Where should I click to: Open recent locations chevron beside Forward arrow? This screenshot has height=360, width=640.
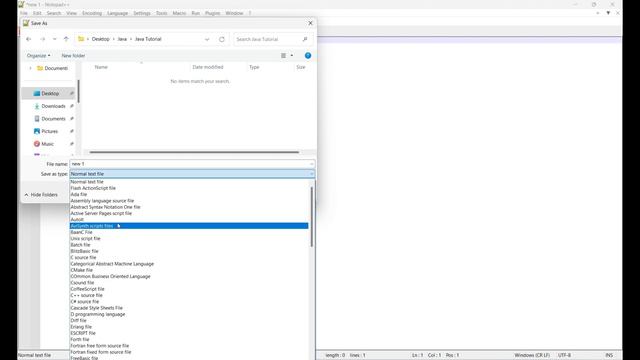[x=54, y=39]
